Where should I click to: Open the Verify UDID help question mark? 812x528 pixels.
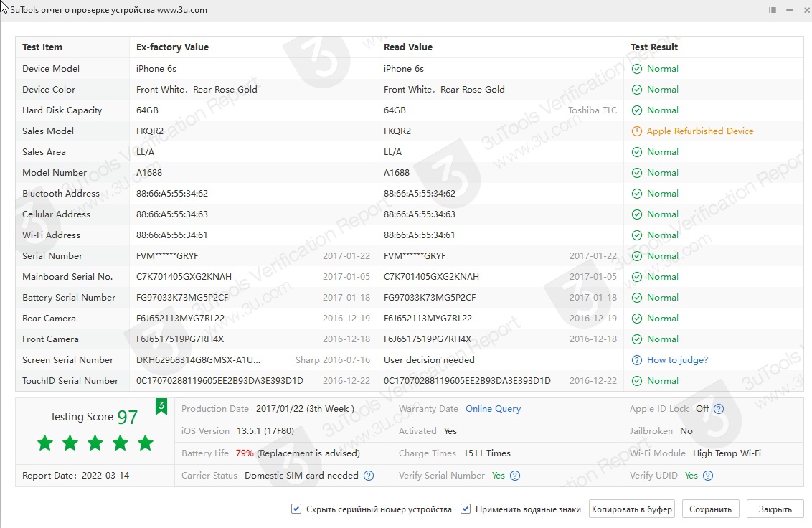[x=708, y=476]
